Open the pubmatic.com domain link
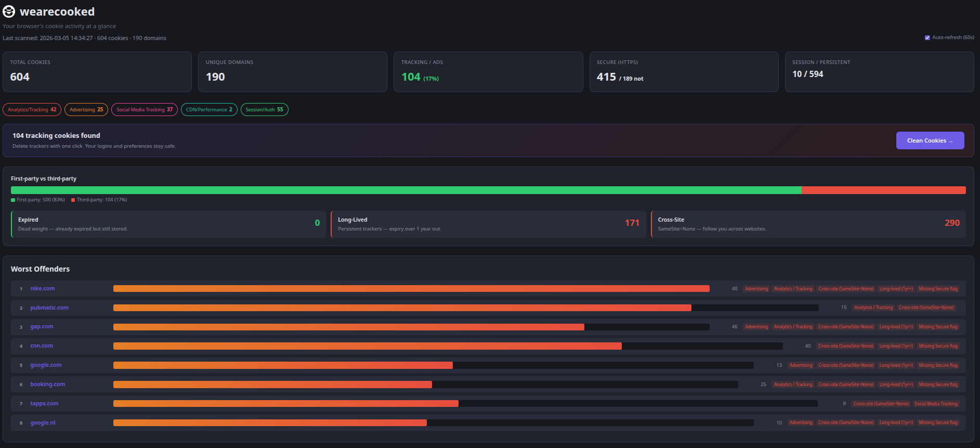The image size is (980, 448). click(49, 308)
